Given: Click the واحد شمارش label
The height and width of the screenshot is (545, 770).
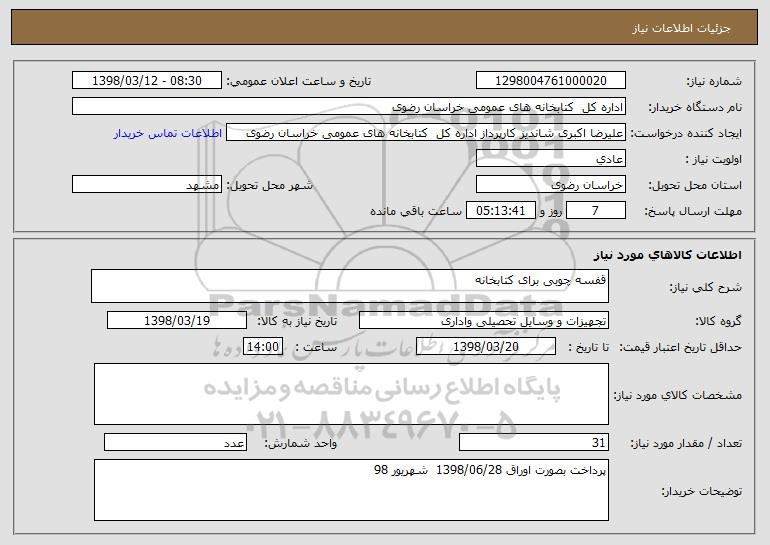Looking at the screenshot, I should 301,443.
